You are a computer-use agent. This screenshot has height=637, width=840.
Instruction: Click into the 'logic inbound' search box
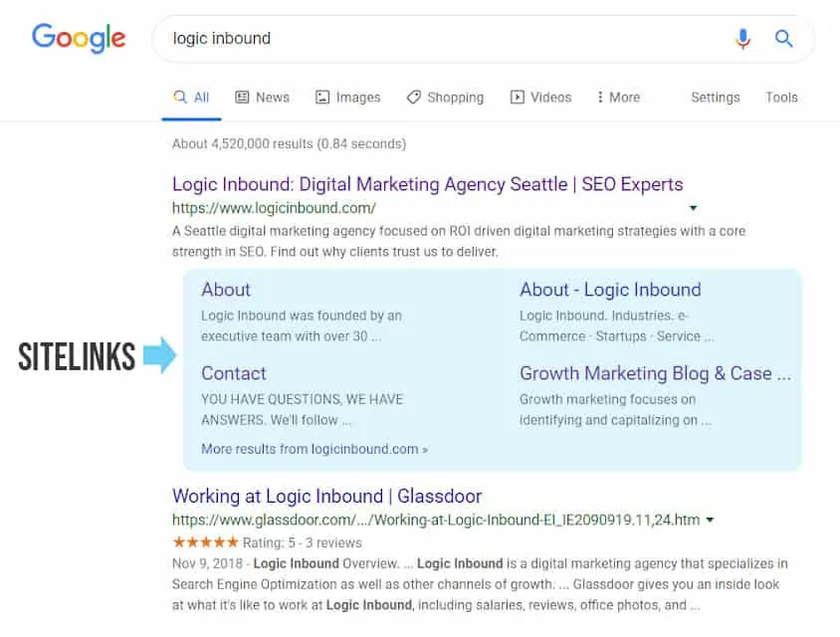438,39
